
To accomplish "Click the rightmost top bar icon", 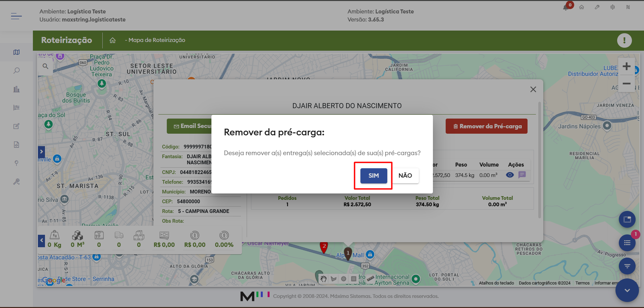I will point(628,7).
